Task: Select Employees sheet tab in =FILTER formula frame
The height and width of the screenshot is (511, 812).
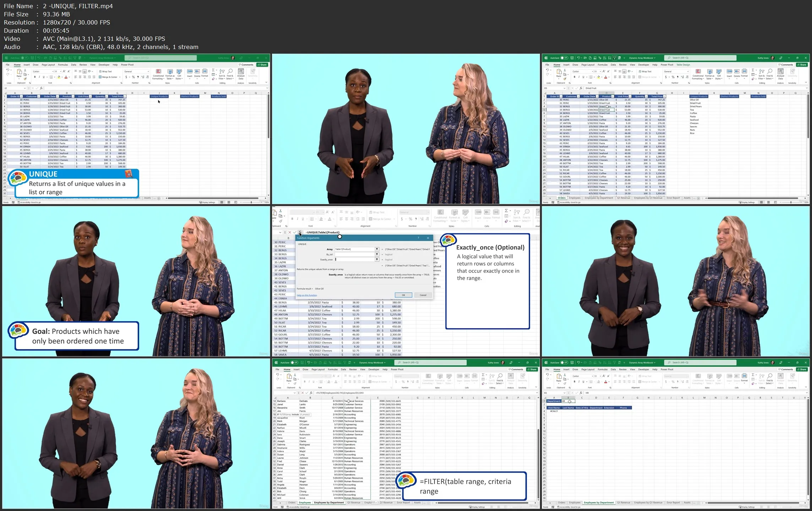Action: click(x=305, y=502)
